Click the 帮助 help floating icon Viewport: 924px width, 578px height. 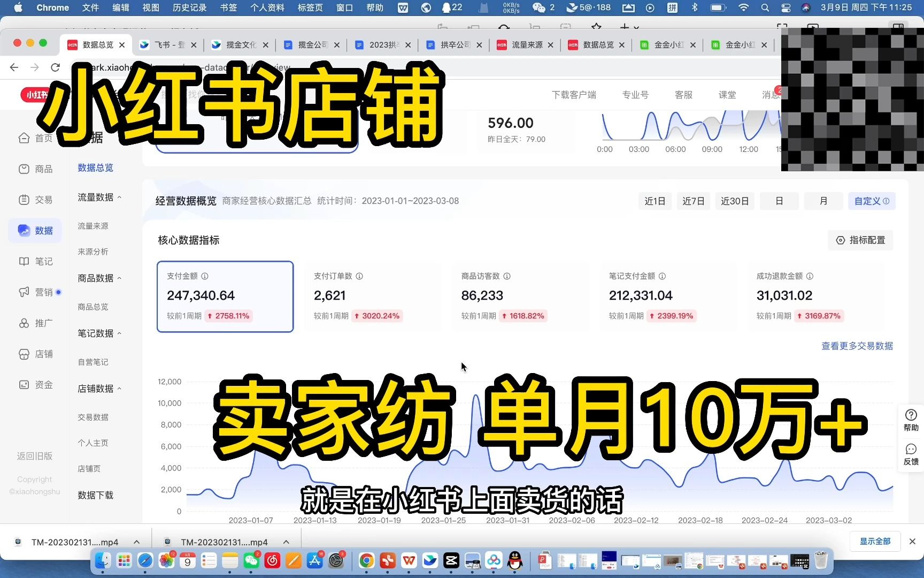[x=911, y=420]
